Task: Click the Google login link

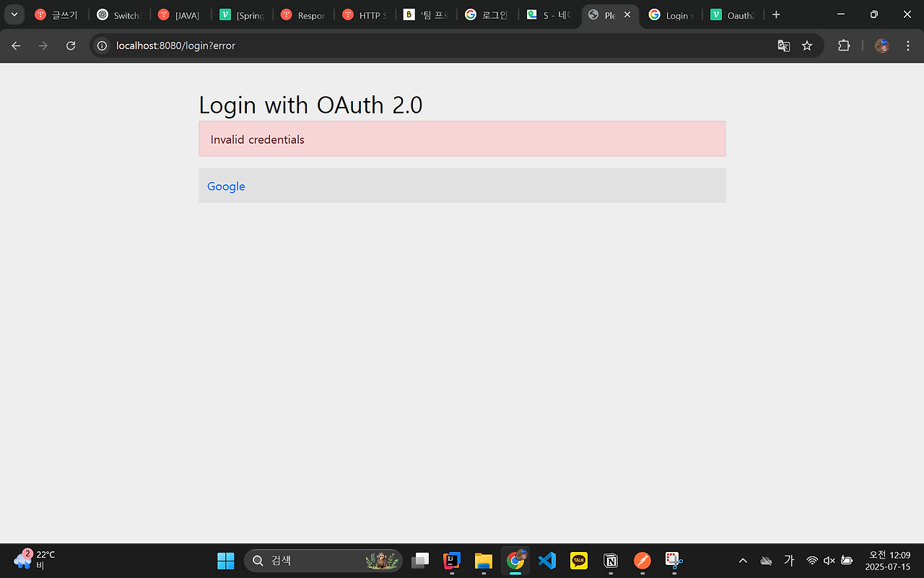Action: point(226,186)
